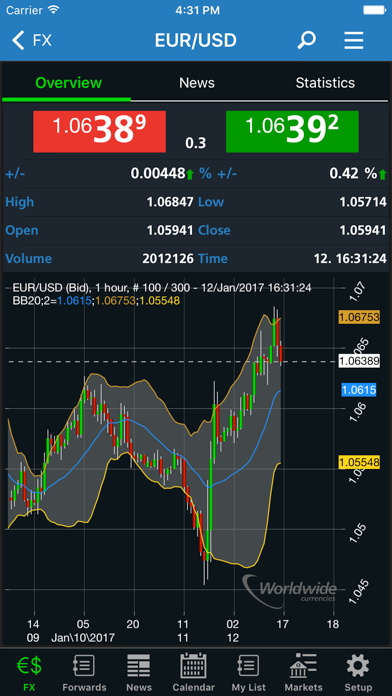Select the percent change 0.42 %
This screenshot has width=392, height=696.
pos(353,174)
